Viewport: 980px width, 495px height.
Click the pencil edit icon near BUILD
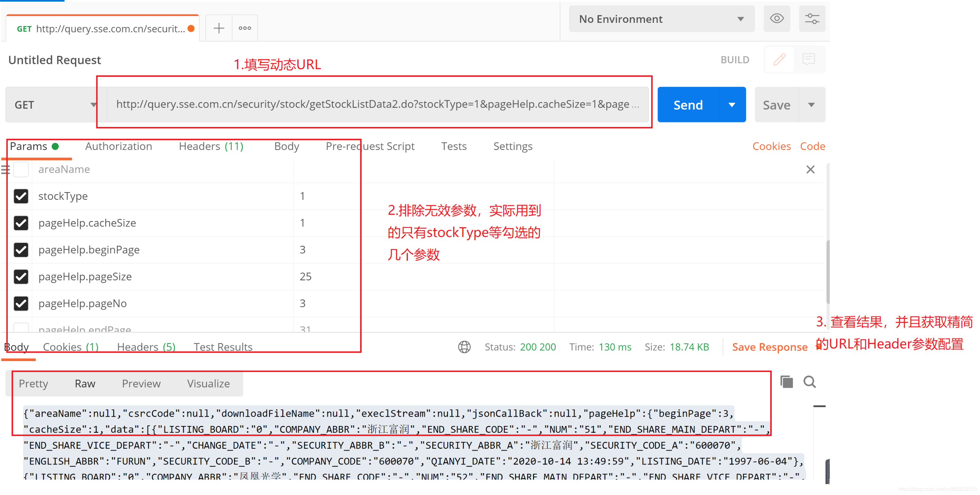[x=779, y=59]
